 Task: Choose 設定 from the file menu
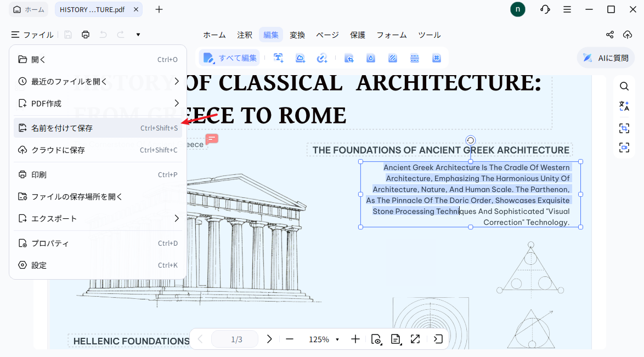98,265
